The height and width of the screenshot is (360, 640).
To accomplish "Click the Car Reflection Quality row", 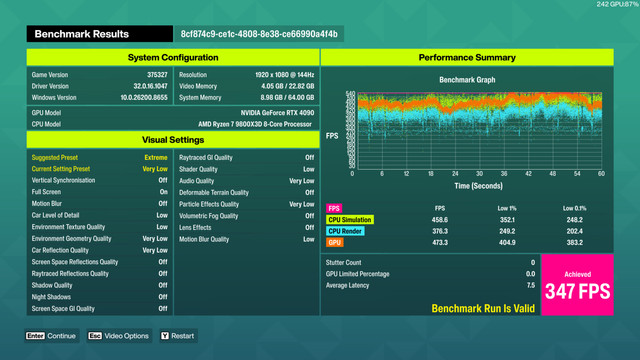I will [x=100, y=250].
